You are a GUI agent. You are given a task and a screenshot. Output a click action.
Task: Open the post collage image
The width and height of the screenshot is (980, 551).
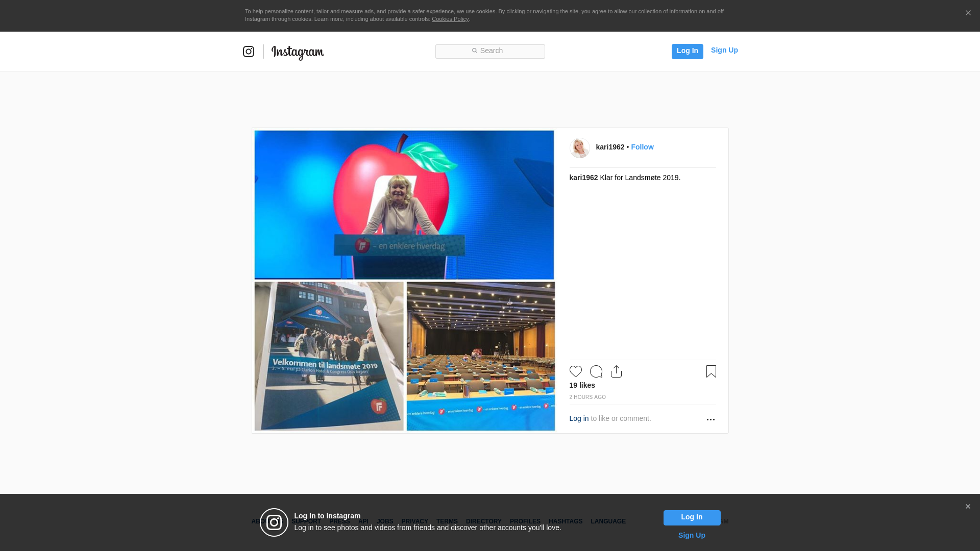(x=404, y=281)
